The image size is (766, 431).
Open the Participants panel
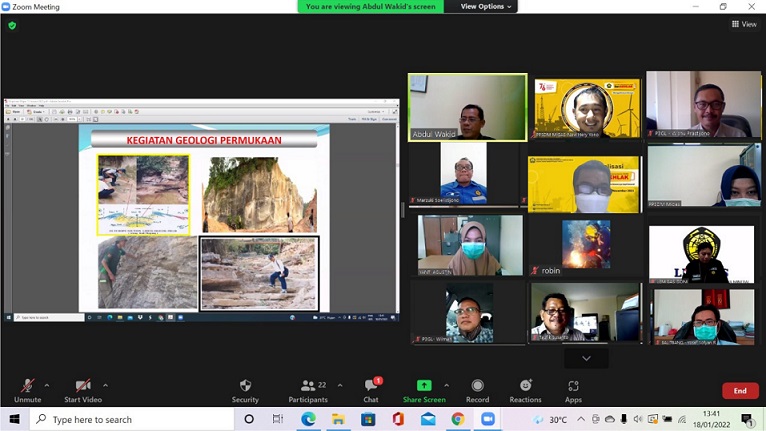308,390
